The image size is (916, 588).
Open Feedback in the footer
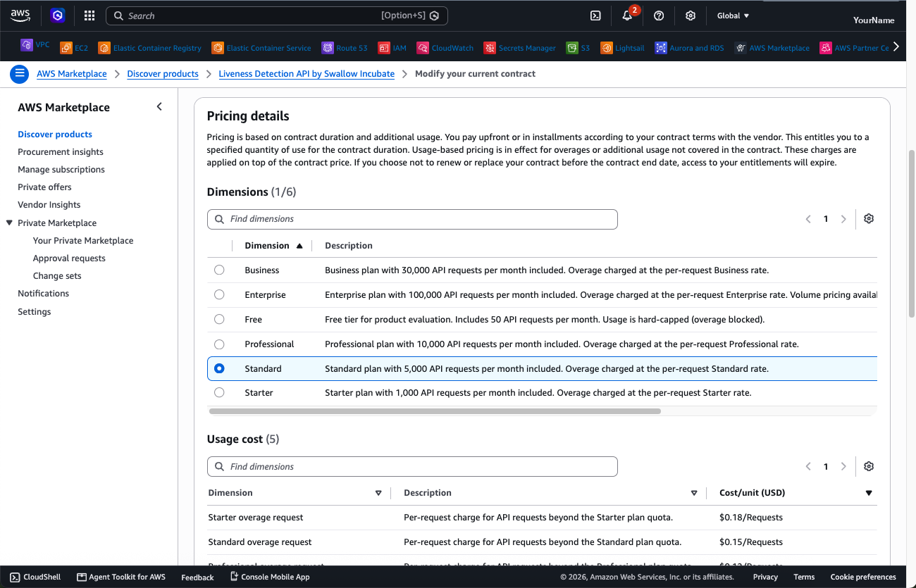(197, 577)
